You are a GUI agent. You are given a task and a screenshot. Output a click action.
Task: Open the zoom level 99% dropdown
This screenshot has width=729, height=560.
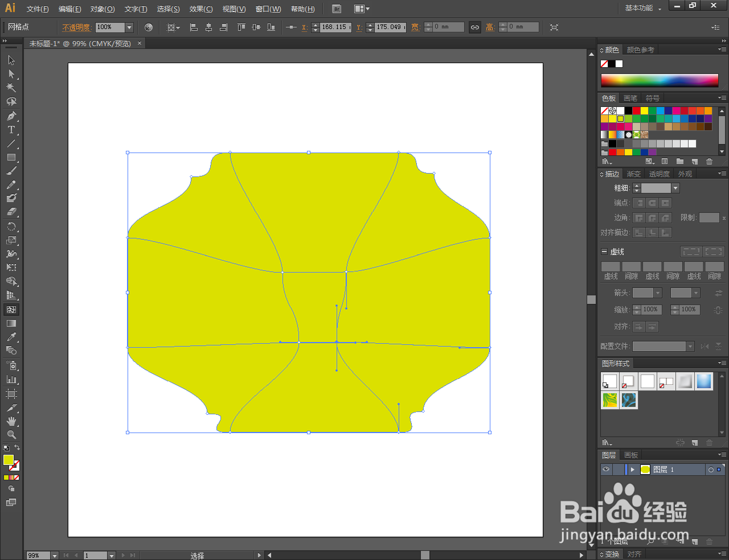click(x=55, y=555)
